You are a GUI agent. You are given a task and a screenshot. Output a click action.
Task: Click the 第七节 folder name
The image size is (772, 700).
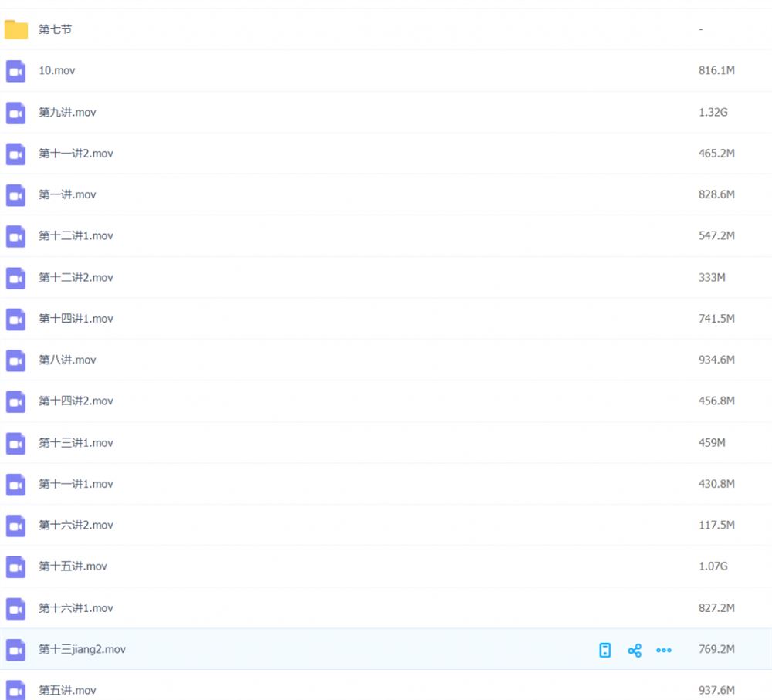pos(55,29)
